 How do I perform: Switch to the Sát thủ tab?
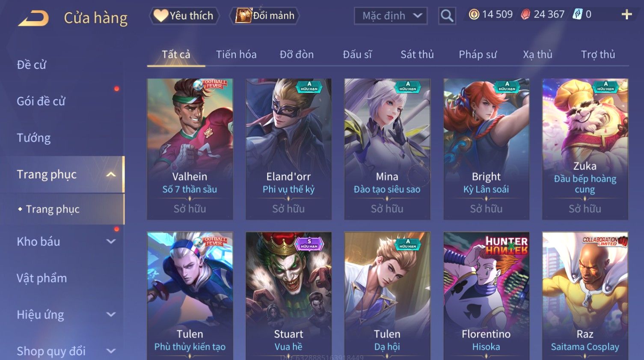tap(417, 54)
